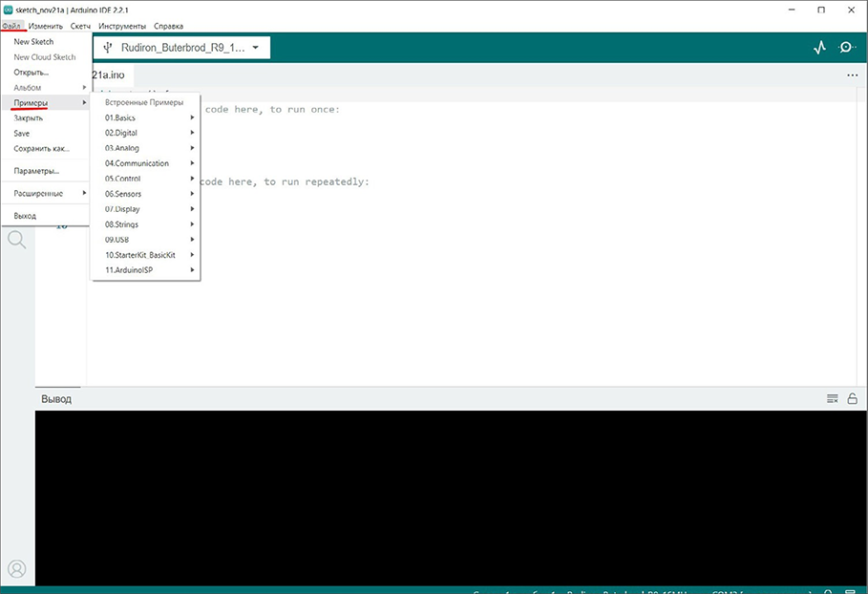Open the Инструменты menu
The height and width of the screenshot is (594, 868).
[x=122, y=26]
